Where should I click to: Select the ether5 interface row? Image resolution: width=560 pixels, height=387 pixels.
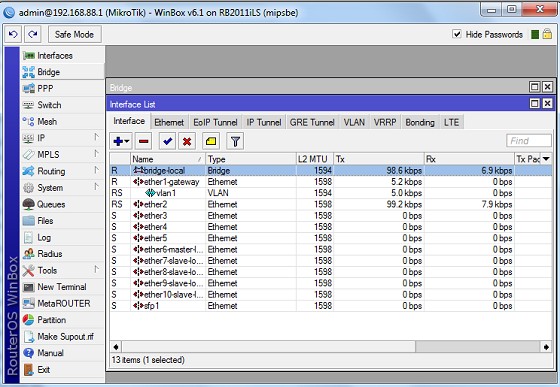(x=331, y=238)
